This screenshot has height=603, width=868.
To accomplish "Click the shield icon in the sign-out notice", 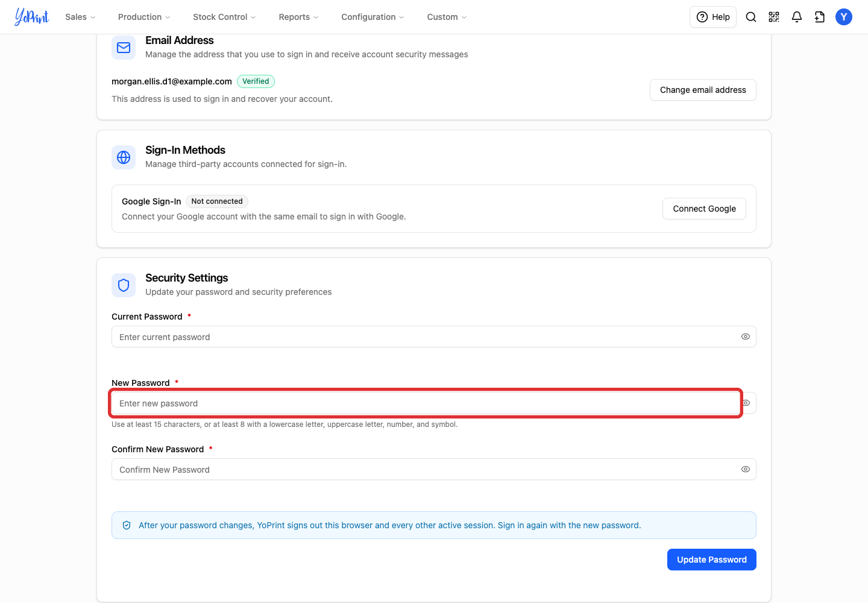I will 127,525.
